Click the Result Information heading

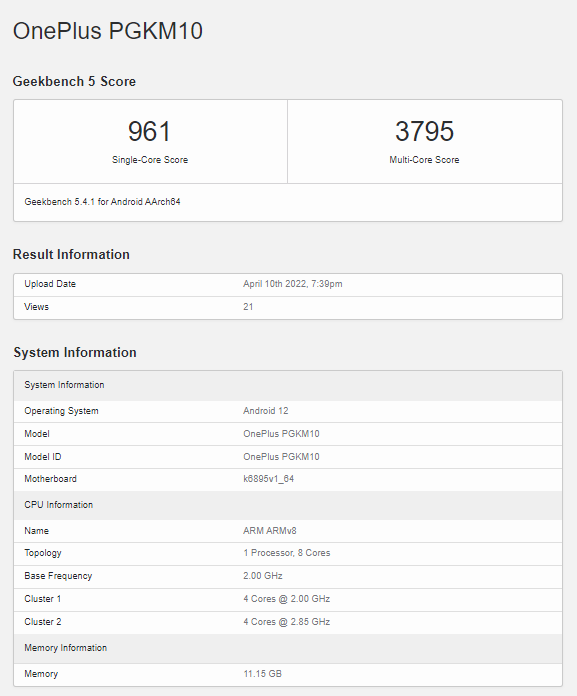pyautogui.click(x=71, y=254)
